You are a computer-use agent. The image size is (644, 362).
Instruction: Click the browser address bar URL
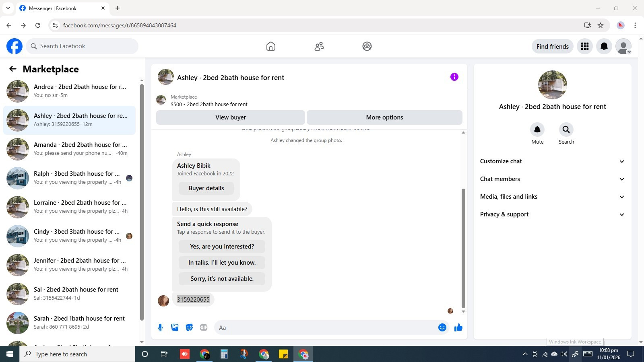tap(120, 25)
